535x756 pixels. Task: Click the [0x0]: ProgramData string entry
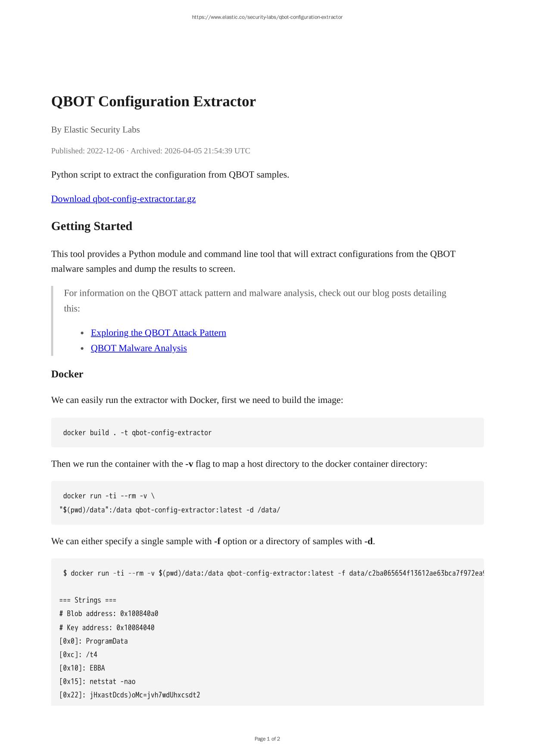(93, 641)
